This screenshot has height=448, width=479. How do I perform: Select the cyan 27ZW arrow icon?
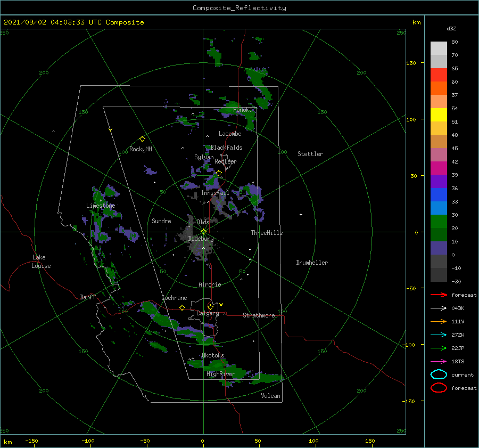[x=439, y=335]
